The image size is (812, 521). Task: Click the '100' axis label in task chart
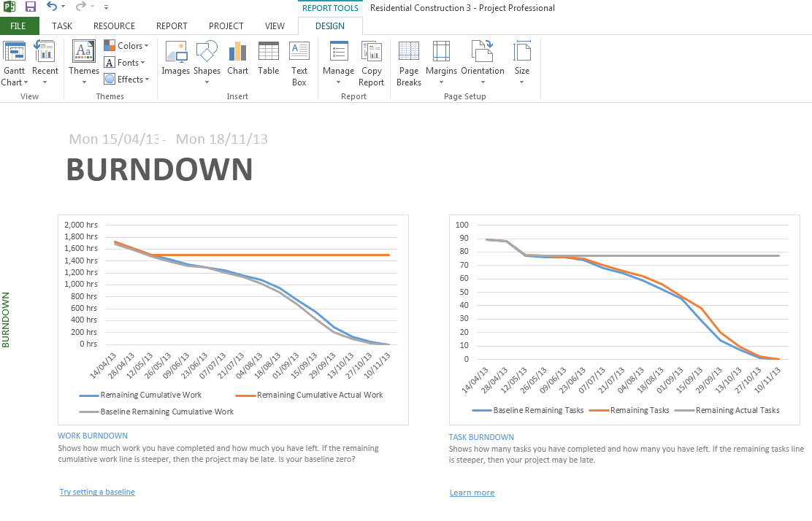pyautogui.click(x=462, y=225)
